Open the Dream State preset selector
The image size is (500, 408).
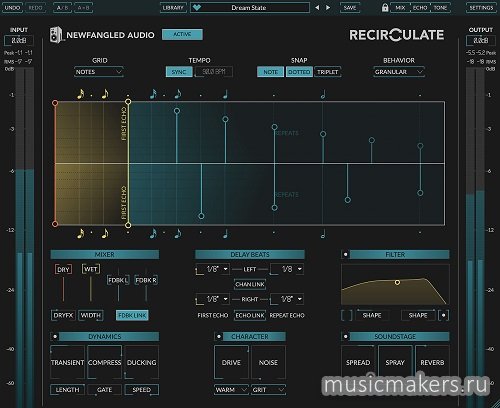[250, 7]
